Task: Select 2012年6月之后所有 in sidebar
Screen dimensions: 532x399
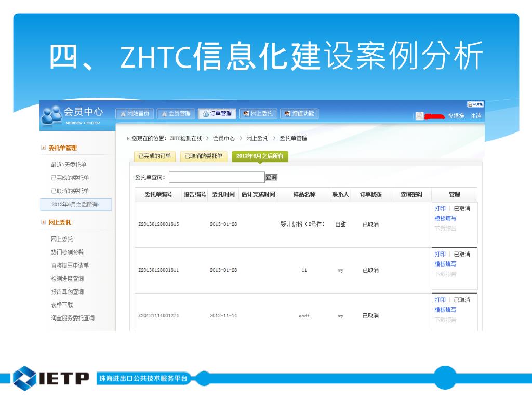Action: tap(76, 205)
